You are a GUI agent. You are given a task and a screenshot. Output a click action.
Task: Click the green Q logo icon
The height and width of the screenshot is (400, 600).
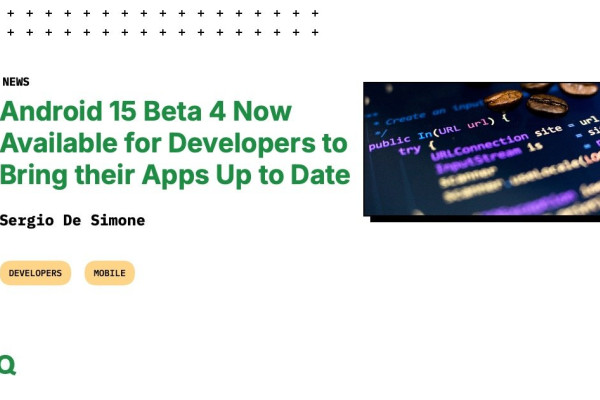(x=8, y=365)
